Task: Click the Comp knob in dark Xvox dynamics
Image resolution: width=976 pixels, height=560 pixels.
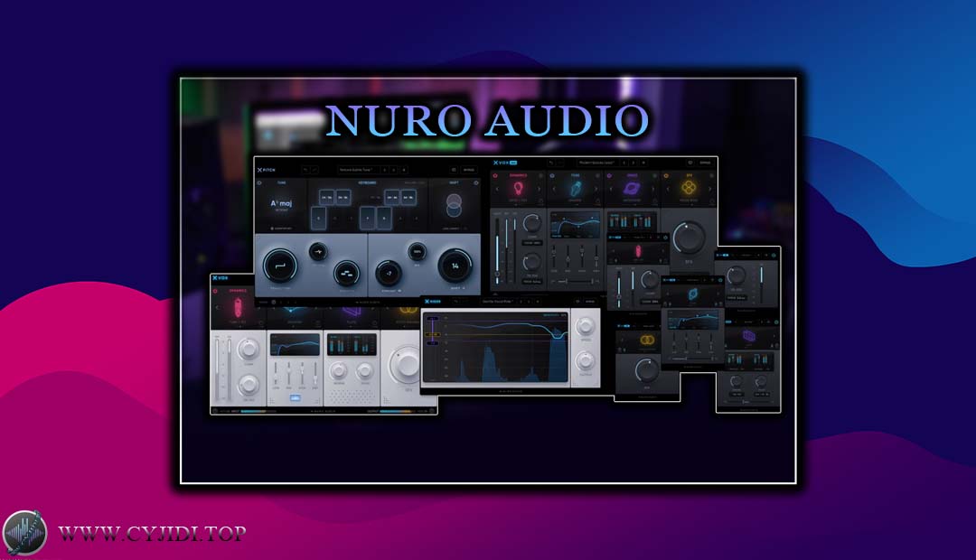Action: click(x=531, y=222)
